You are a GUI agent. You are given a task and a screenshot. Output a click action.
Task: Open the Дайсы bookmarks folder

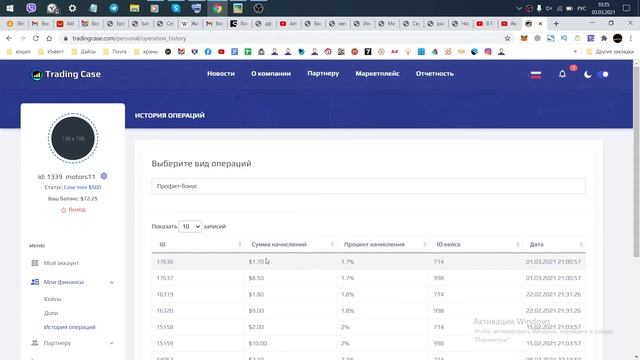[x=84, y=52]
